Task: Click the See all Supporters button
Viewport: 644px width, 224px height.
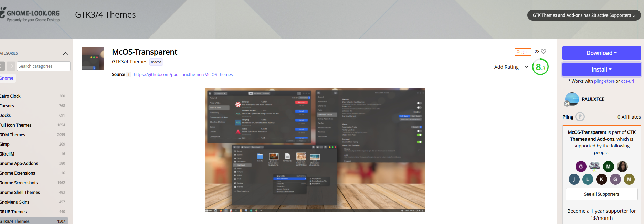Action: pyautogui.click(x=601, y=194)
